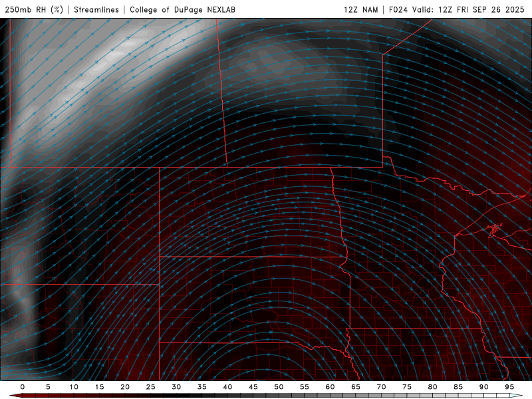Image resolution: width=532 pixels, height=399 pixels.
Task: Select the 'Streamlines' label in header
Action: click(x=96, y=9)
